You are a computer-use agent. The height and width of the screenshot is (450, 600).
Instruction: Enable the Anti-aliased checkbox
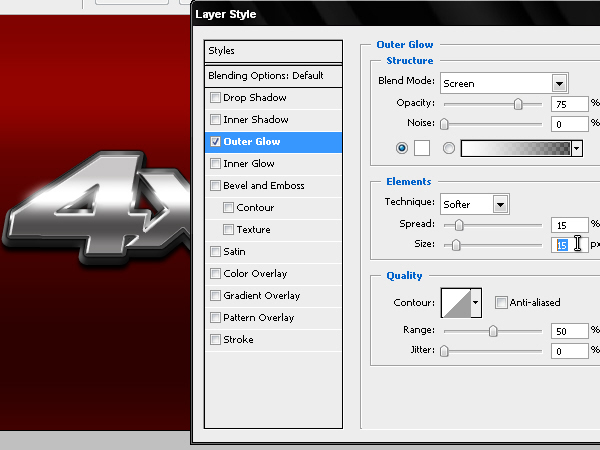coord(501,302)
